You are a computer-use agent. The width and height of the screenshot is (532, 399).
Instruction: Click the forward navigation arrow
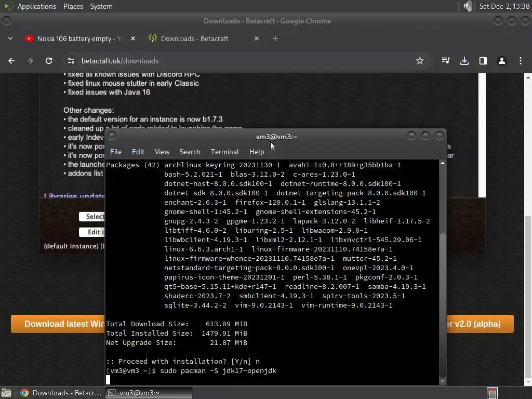[x=30, y=61]
